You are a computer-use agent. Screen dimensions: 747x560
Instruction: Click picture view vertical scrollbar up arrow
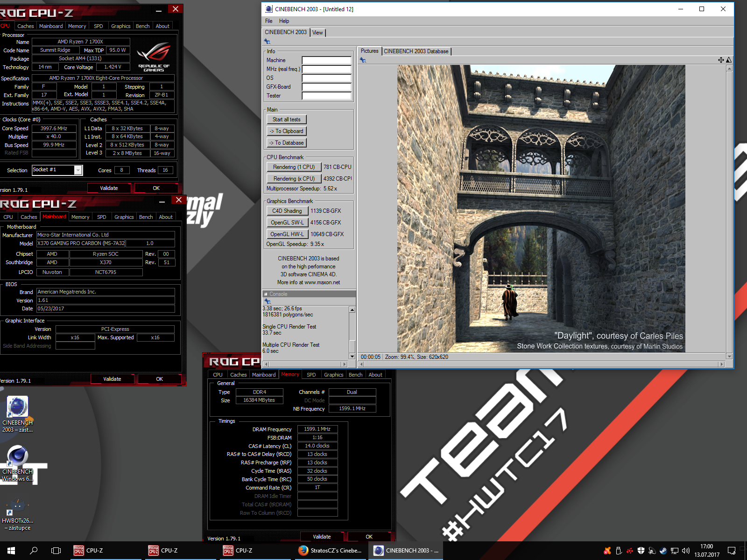click(729, 69)
